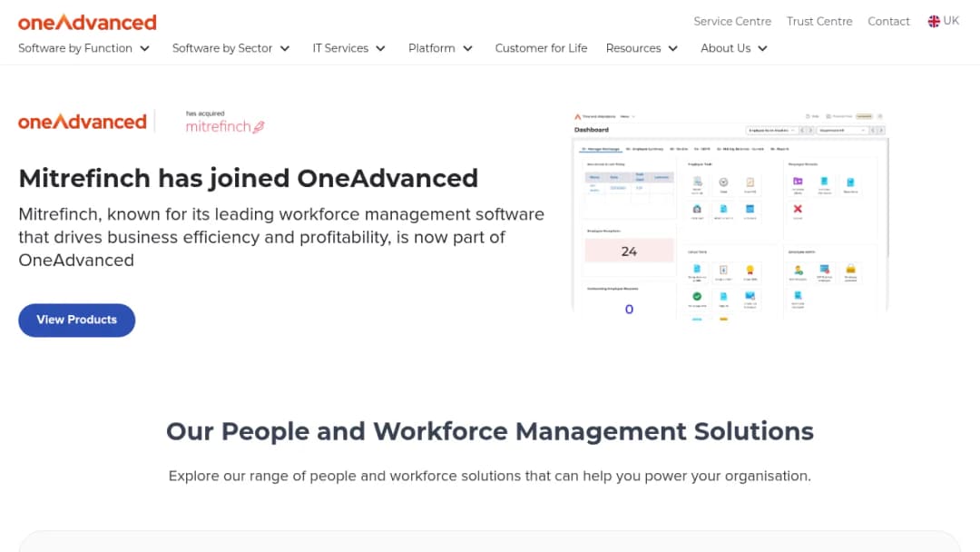Open the About Us menu
This screenshot has height=552, width=980.
[726, 48]
